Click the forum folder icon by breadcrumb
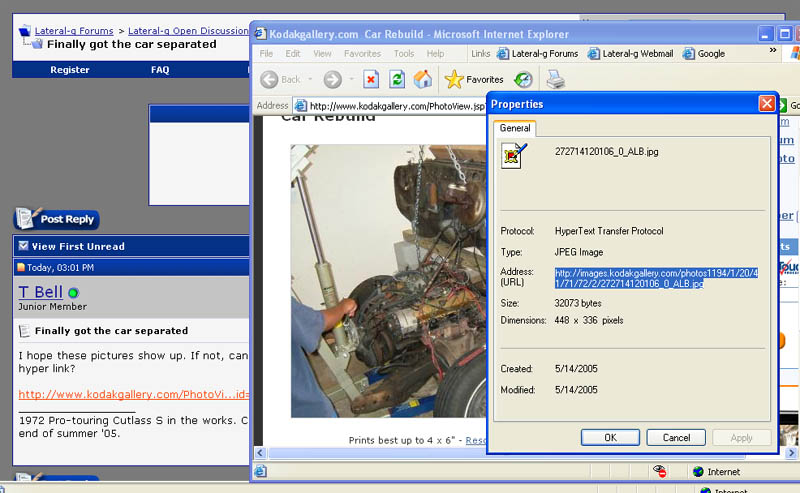 (24, 31)
